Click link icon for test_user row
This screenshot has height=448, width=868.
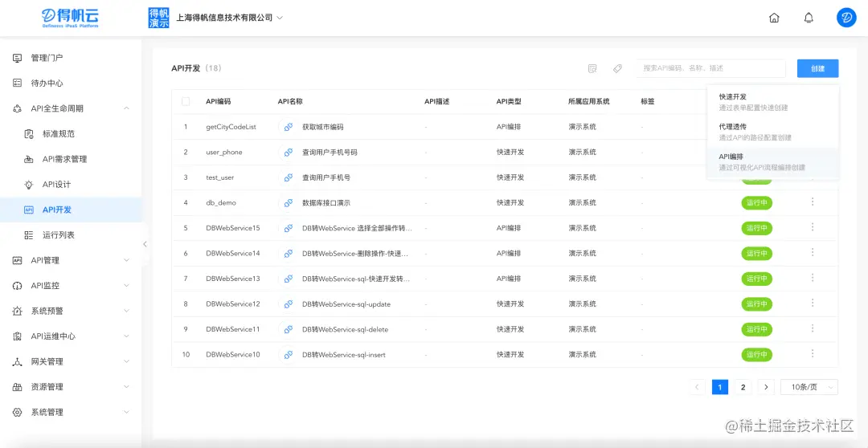pyautogui.click(x=288, y=177)
